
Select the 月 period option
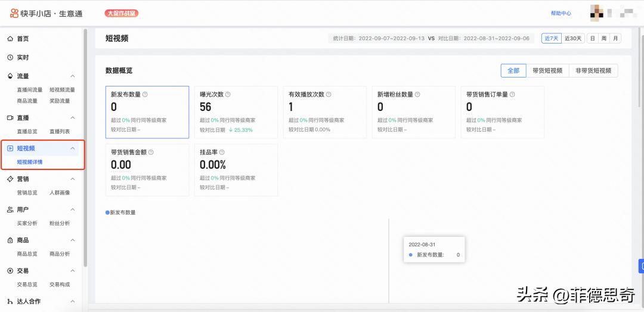[615, 39]
